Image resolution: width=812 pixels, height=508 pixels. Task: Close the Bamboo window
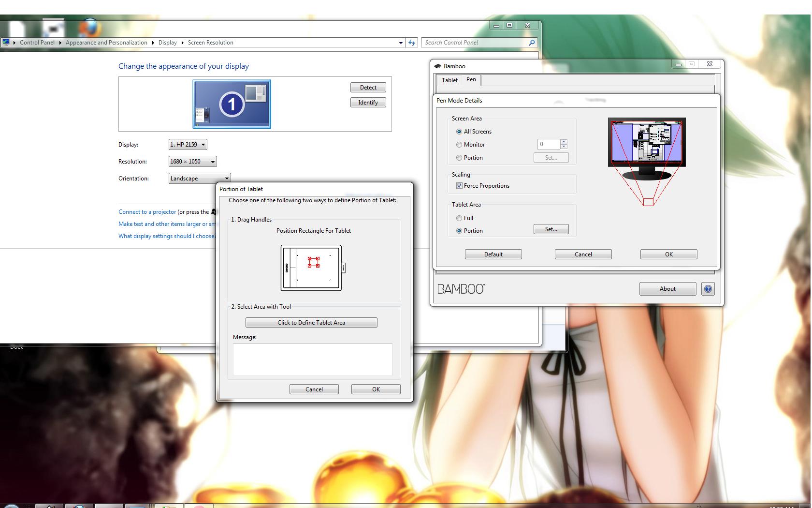tap(710, 64)
